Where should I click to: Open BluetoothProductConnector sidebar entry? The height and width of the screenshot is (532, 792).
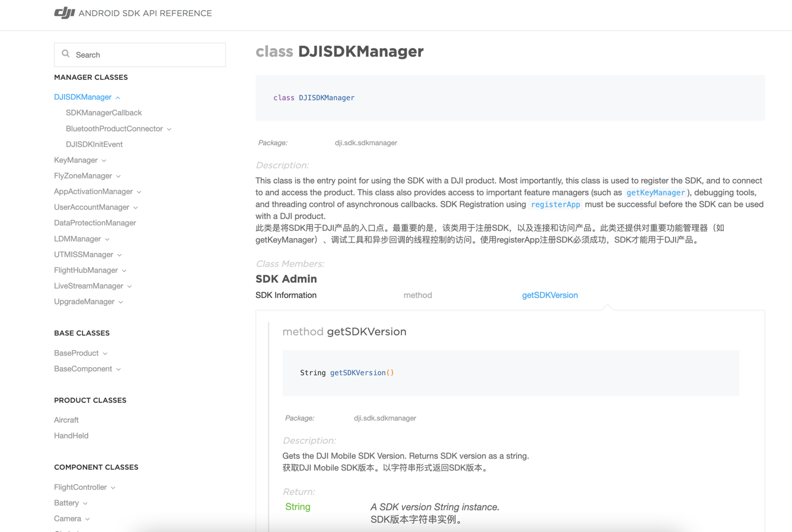click(114, 129)
